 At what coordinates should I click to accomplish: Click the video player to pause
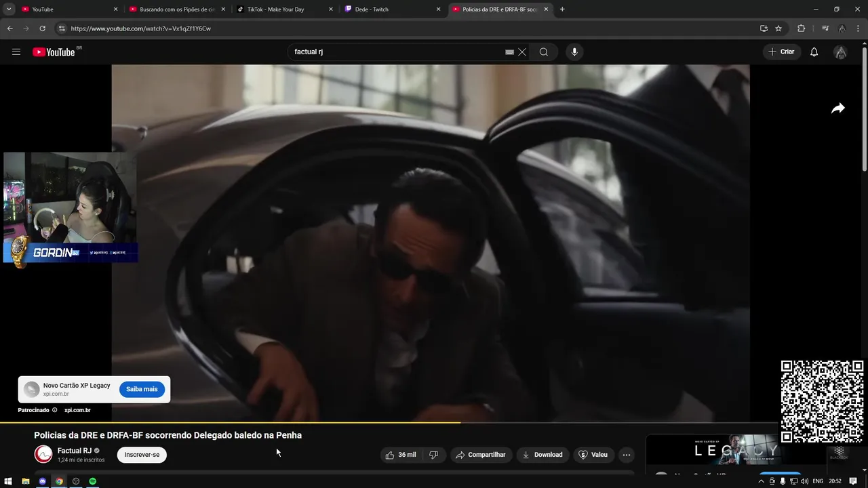(431, 243)
